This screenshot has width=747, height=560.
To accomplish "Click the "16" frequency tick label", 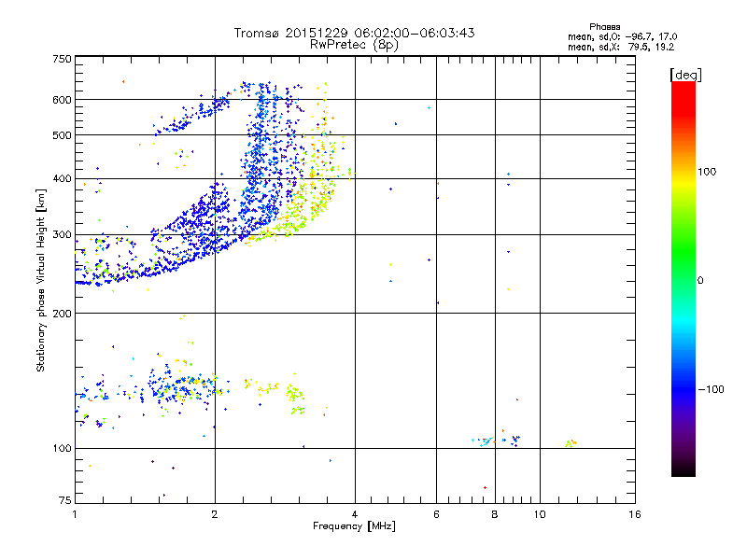I will (635, 514).
